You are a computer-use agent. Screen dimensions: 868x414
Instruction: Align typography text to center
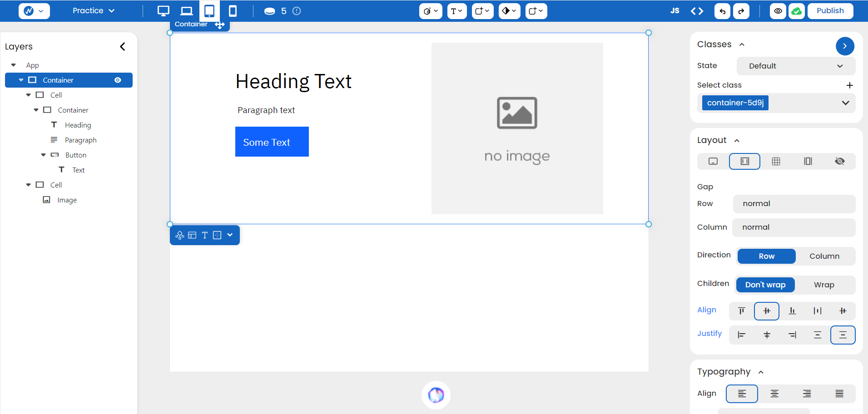[774, 394]
